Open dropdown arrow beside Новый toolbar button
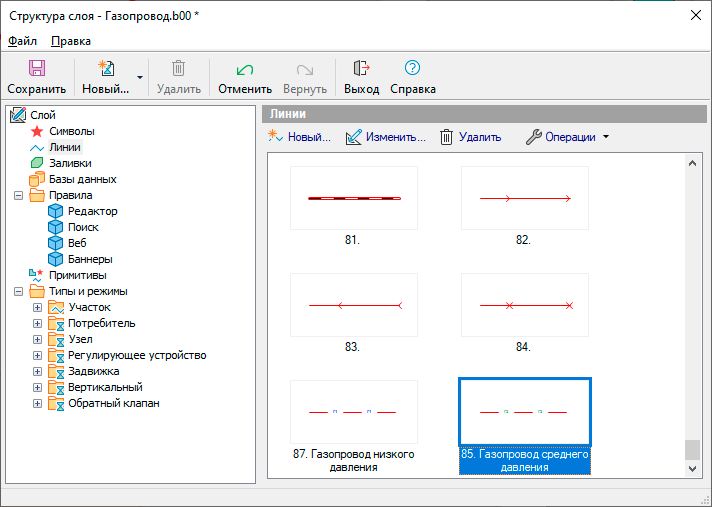The height and width of the screenshot is (507, 712). (140, 77)
